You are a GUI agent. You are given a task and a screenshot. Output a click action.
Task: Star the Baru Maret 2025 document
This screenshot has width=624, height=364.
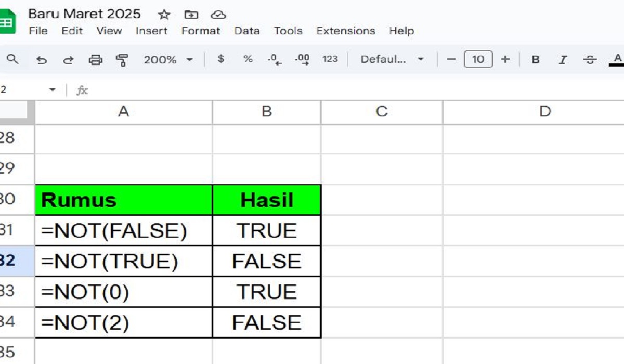click(164, 15)
